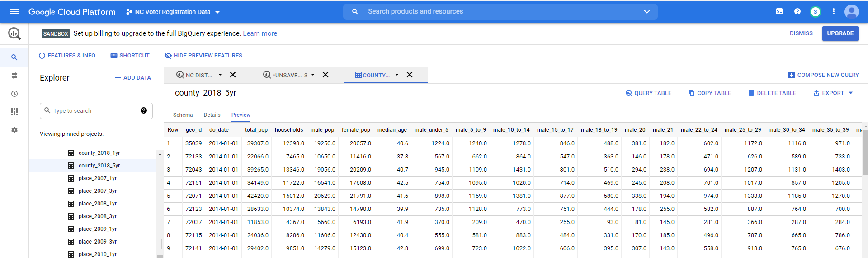
Task: Click search help icon in Explorer
Action: (x=144, y=110)
